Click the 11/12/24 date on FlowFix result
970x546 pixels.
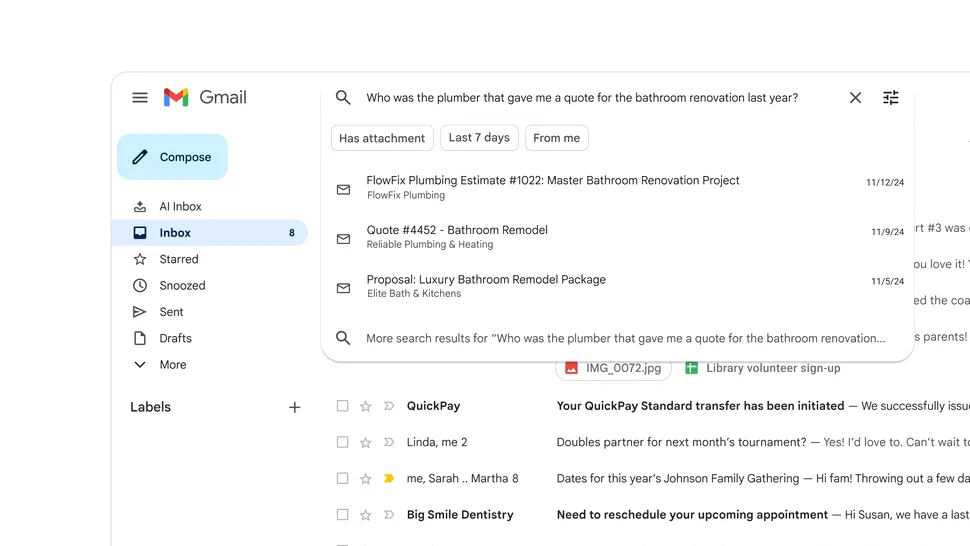[885, 182]
